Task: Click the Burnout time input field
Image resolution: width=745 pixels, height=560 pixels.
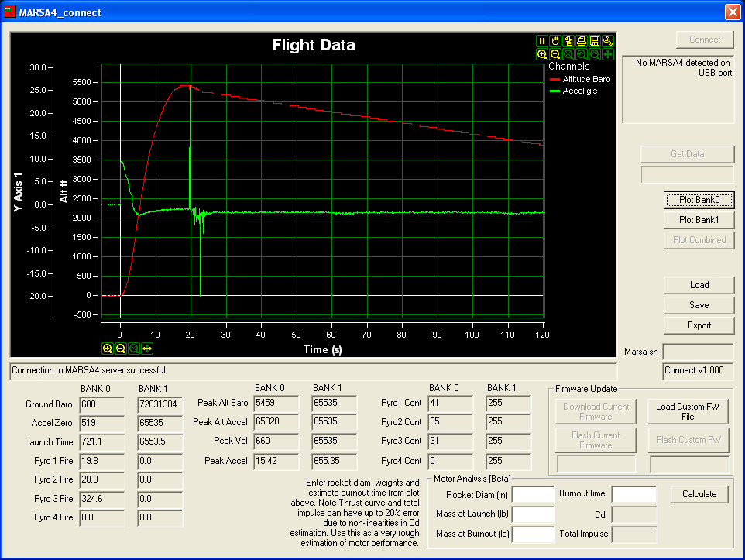Action: click(x=633, y=494)
